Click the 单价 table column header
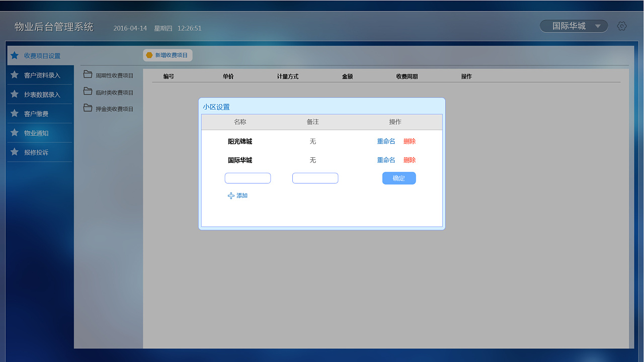 tap(228, 76)
